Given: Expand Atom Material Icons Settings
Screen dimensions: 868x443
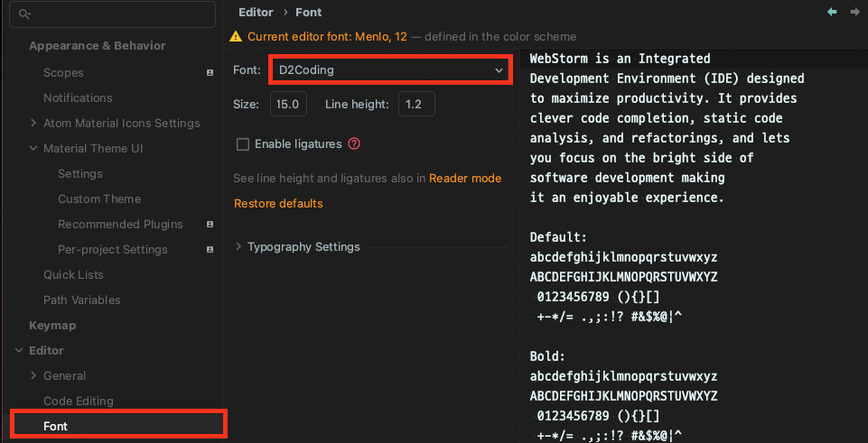Looking at the screenshot, I should 33,124.
